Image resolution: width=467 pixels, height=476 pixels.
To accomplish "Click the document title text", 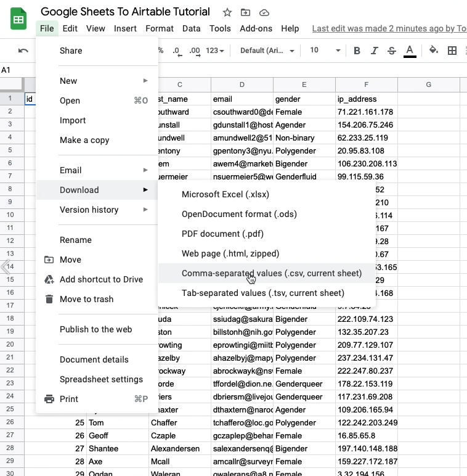I will [125, 12].
